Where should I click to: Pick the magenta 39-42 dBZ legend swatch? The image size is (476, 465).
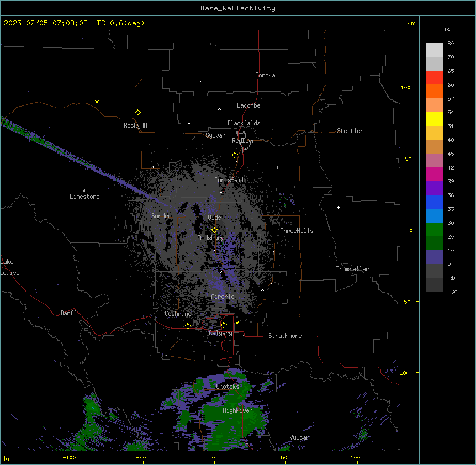point(434,174)
